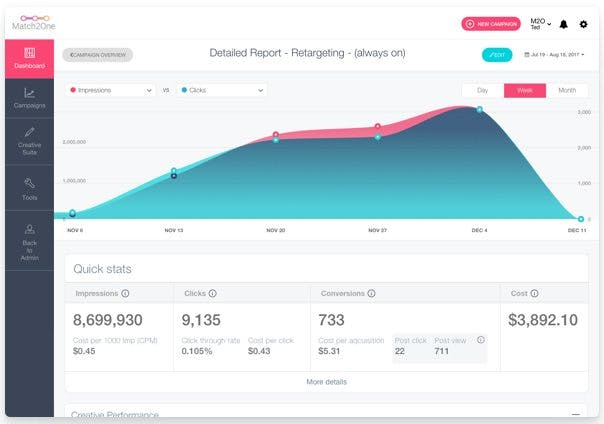Open the Clicks metric dropdown

tap(222, 90)
